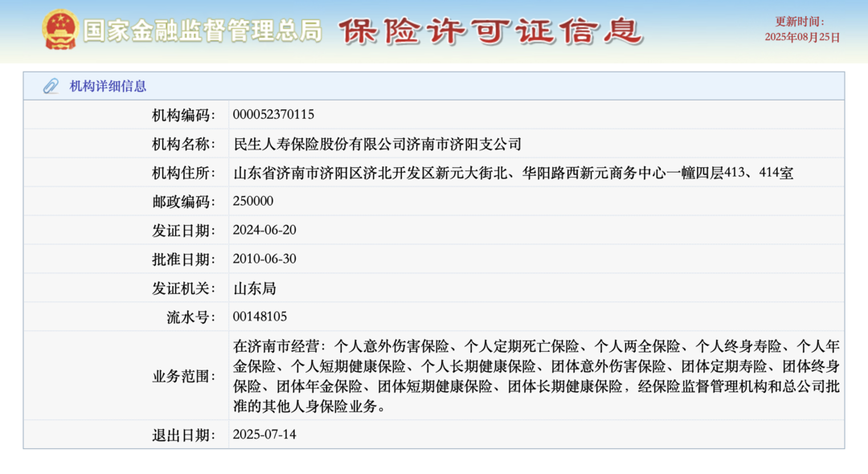Select the exit date 2025-07-14
Image resolution: width=868 pixels, height=474 pixels.
[x=264, y=434]
